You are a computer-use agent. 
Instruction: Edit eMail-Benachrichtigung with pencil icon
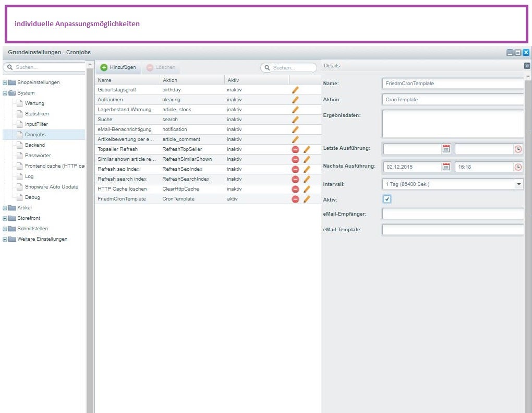[x=295, y=129]
